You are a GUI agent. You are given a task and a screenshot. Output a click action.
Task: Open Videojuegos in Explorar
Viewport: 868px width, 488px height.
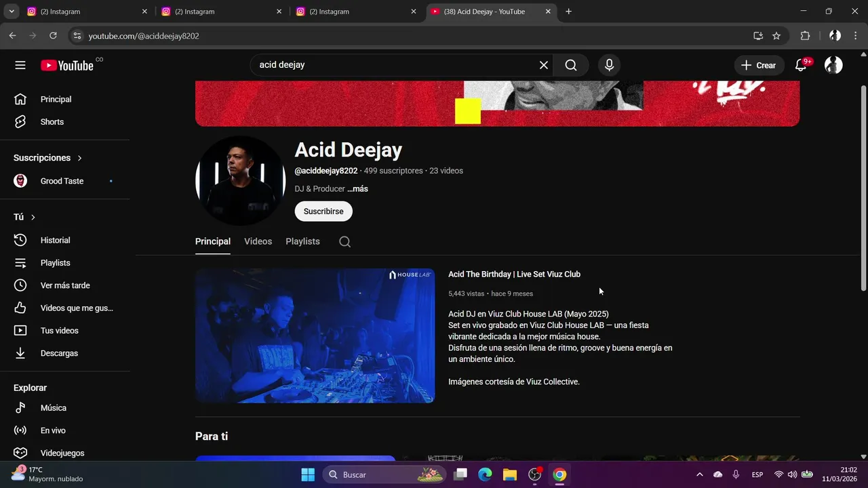pyautogui.click(x=65, y=453)
